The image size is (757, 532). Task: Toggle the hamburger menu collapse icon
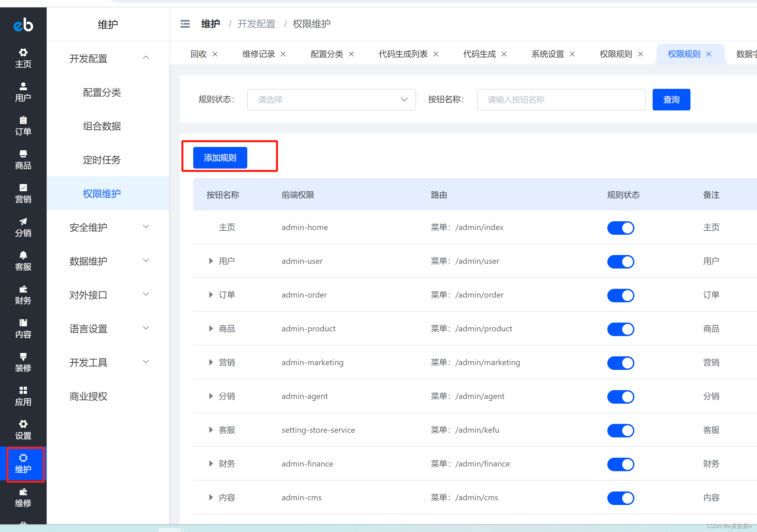[185, 24]
